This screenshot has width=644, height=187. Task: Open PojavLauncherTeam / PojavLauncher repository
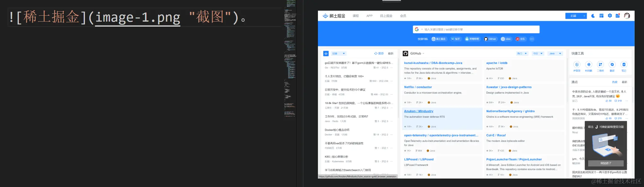514,159
